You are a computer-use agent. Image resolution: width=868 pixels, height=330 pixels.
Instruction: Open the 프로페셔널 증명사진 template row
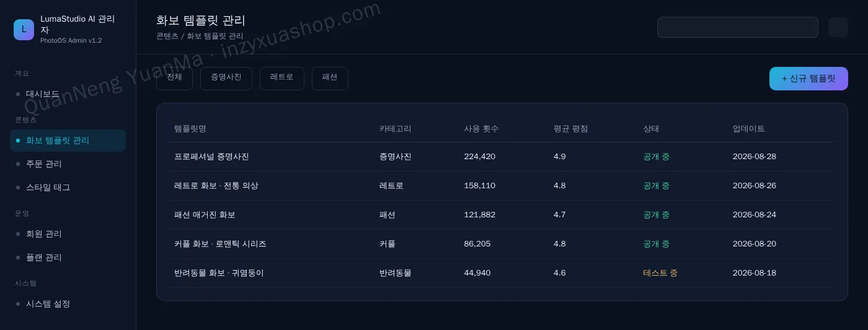(502, 157)
